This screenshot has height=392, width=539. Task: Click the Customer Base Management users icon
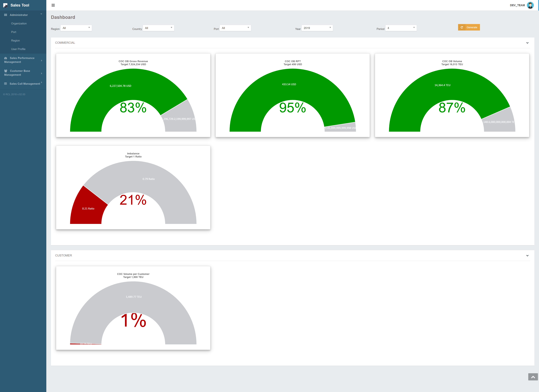6,71
